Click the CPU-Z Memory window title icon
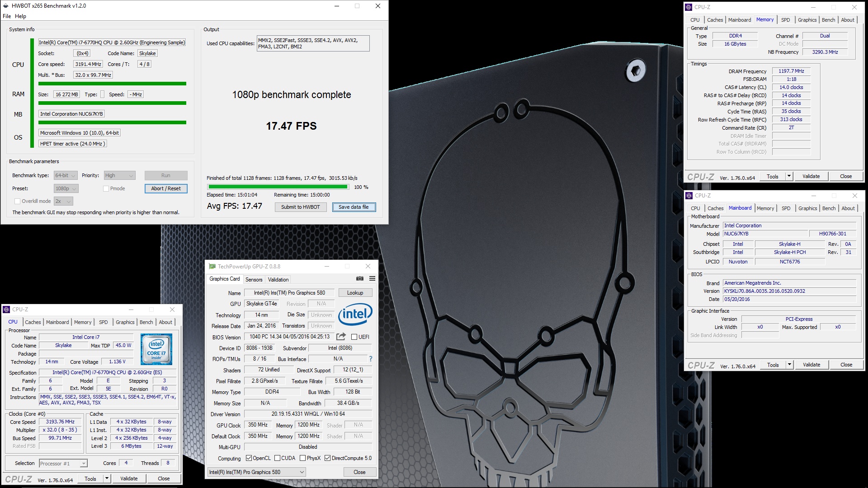Image resolution: width=868 pixels, height=488 pixels. (x=689, y=7)
